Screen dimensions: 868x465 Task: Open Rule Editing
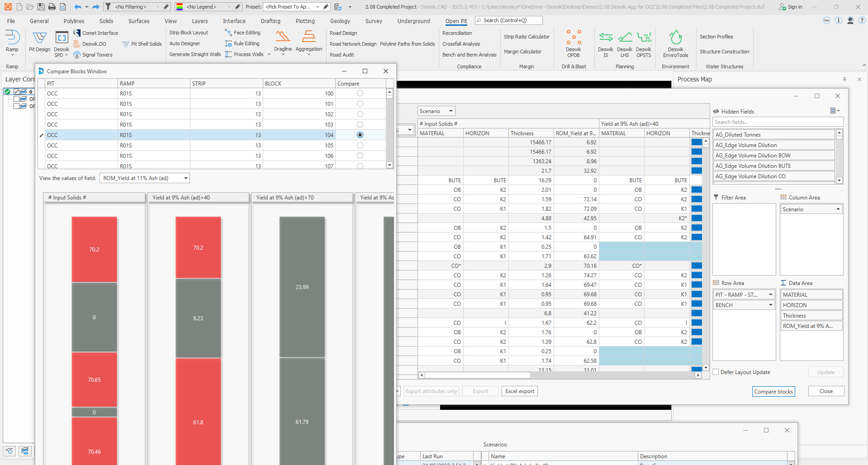click(x=242, y=43)
